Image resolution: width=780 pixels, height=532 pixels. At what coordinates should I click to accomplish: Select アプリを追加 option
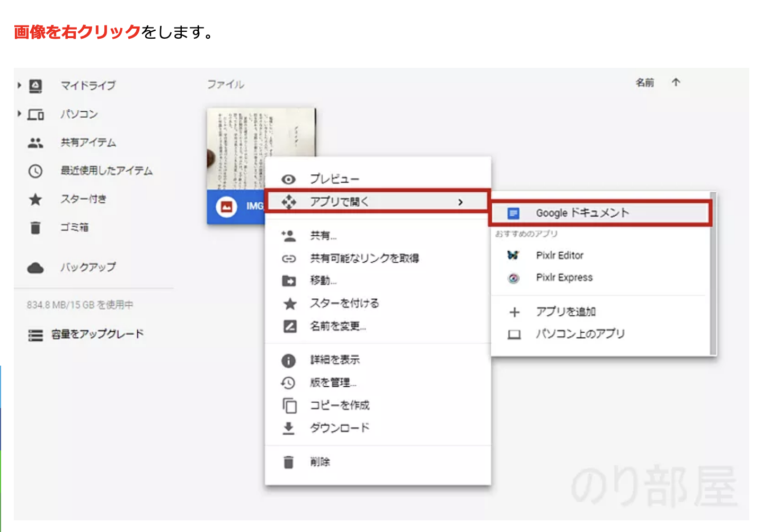600,312
